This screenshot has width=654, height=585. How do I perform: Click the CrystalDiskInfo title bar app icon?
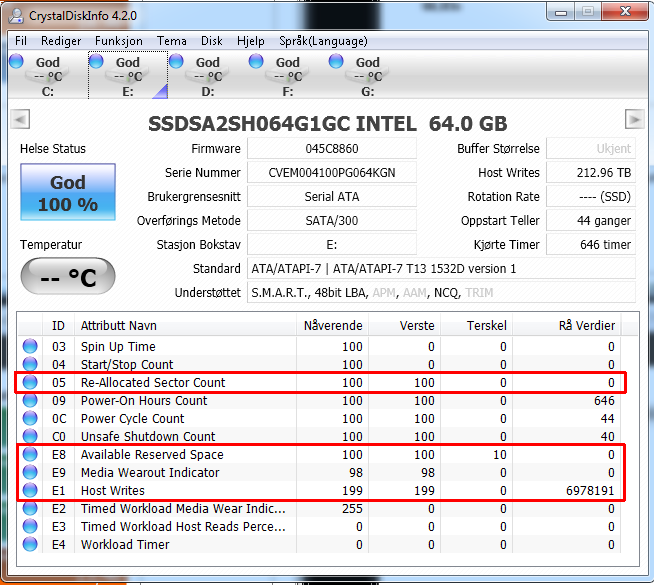click(16, 15)
